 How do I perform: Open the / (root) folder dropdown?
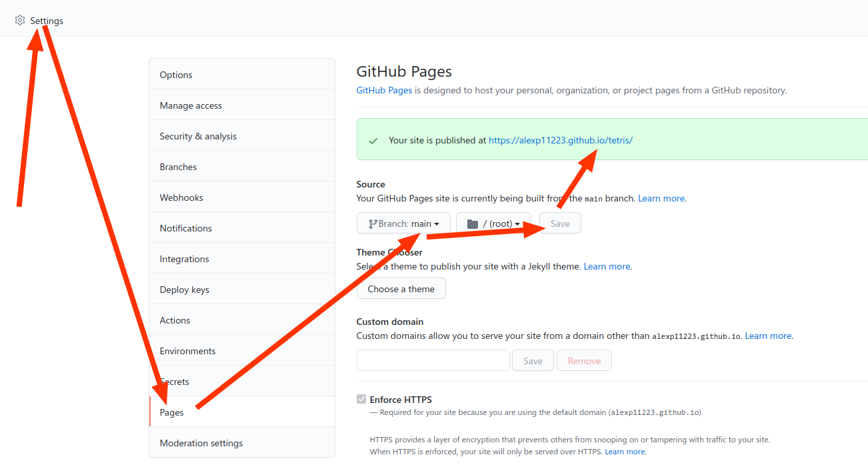pyautogui.click(x=493, y=223)
